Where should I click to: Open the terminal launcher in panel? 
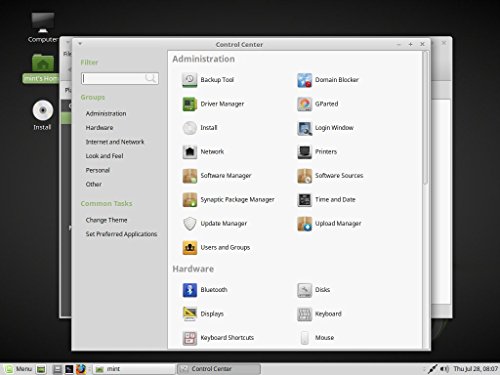coord(69,369)
